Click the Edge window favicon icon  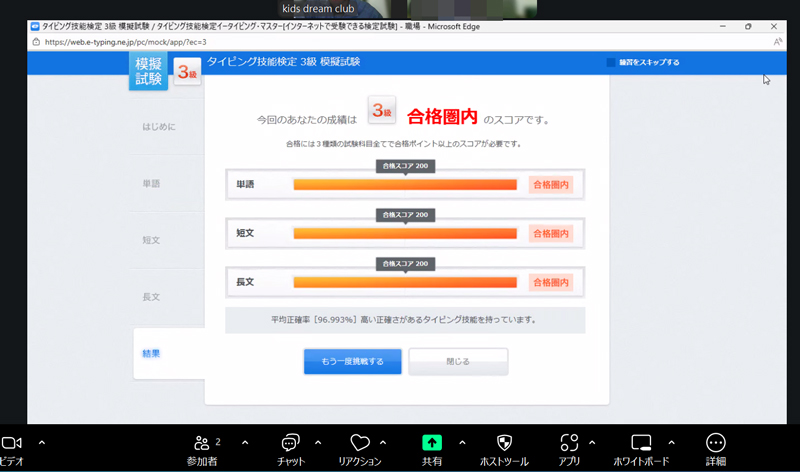[35, 27]
